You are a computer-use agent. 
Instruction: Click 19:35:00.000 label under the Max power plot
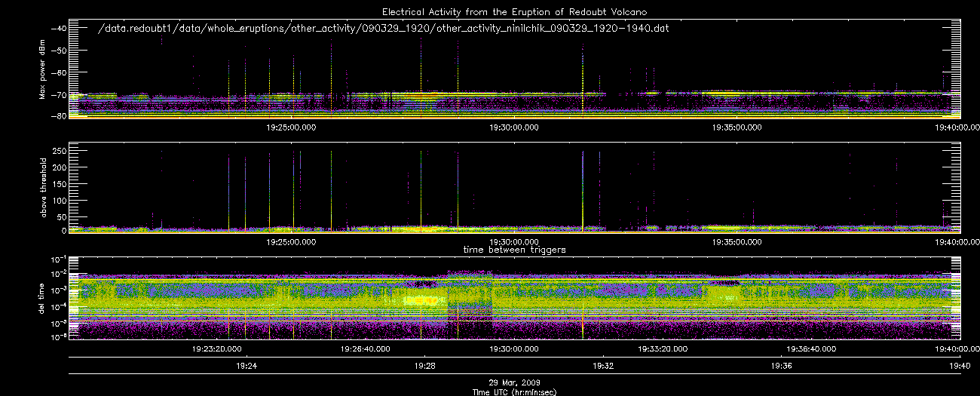(737, 127)
